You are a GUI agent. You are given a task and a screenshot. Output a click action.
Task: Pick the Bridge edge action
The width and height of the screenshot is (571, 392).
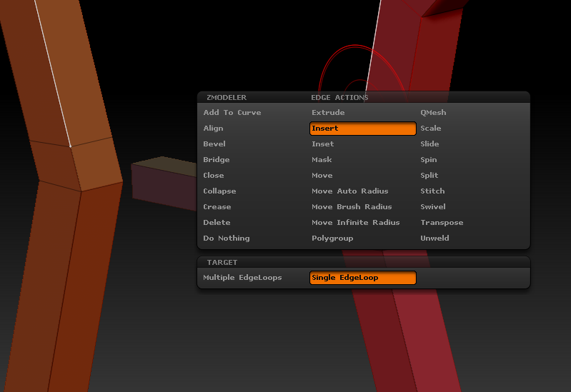pyautogui.click(x=217, y=159)
